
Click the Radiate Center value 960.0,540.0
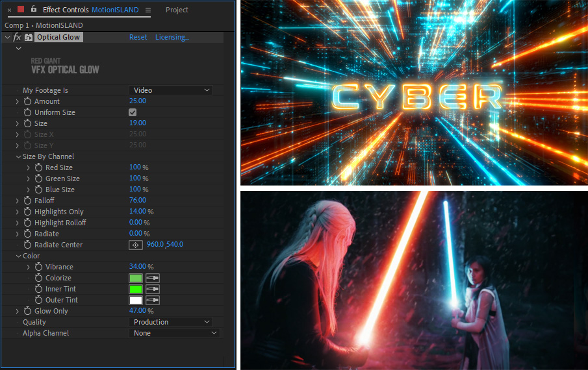[165, 244]
